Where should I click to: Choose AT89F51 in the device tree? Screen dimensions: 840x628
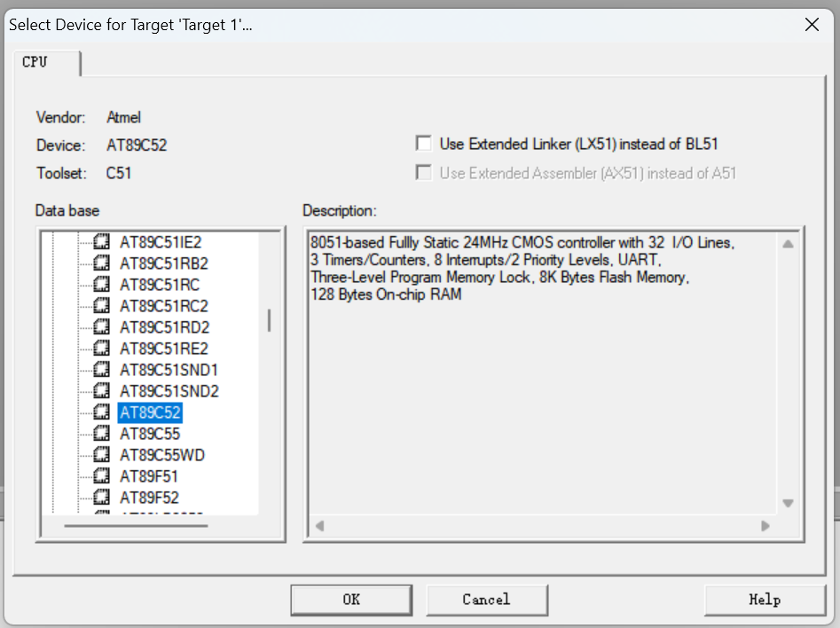point(149,476)
